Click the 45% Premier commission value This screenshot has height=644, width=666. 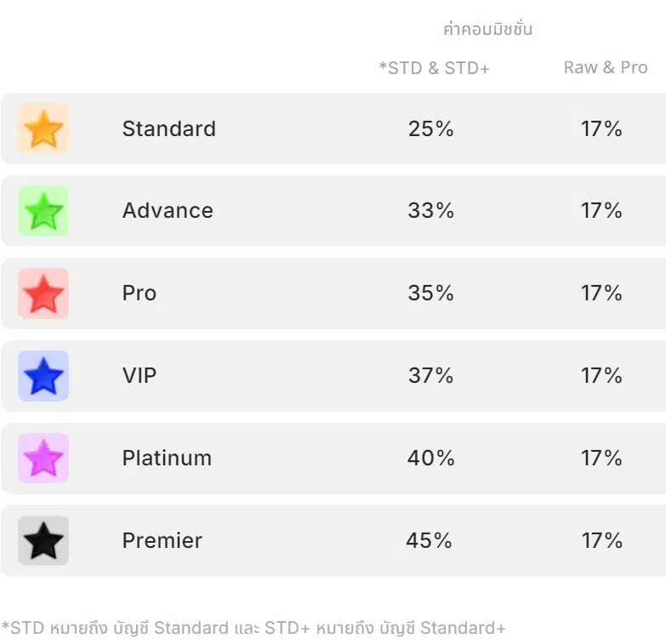point(429,540)
